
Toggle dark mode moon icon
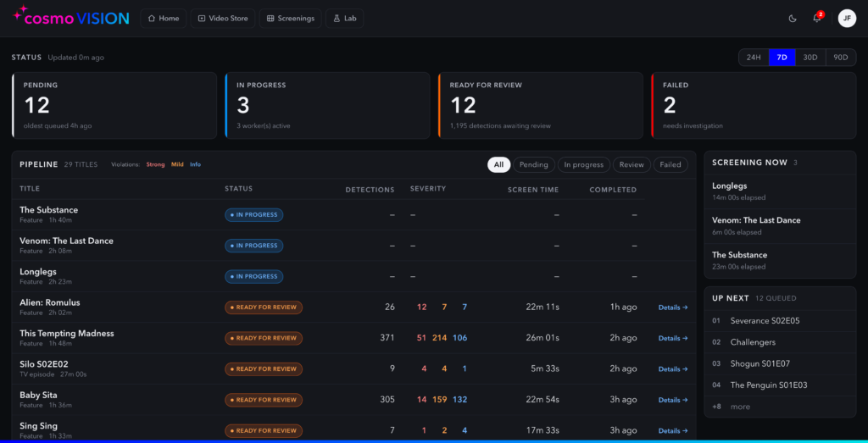793,19
